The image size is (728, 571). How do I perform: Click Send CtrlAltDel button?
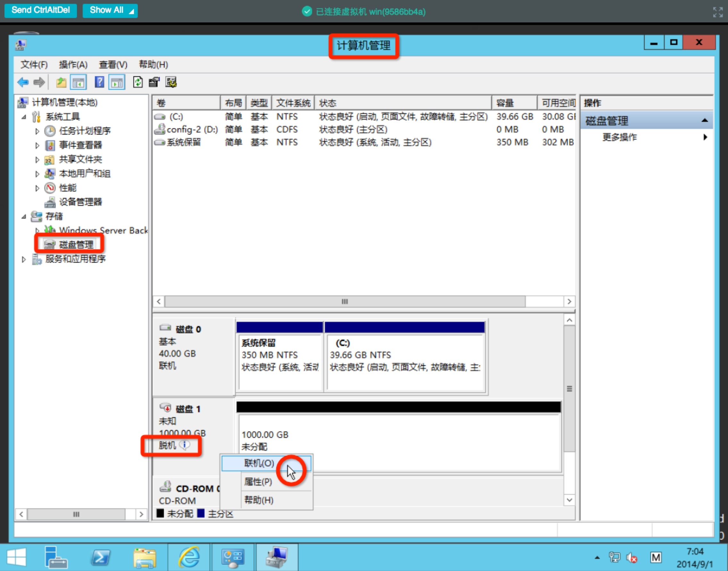[40, 10]
